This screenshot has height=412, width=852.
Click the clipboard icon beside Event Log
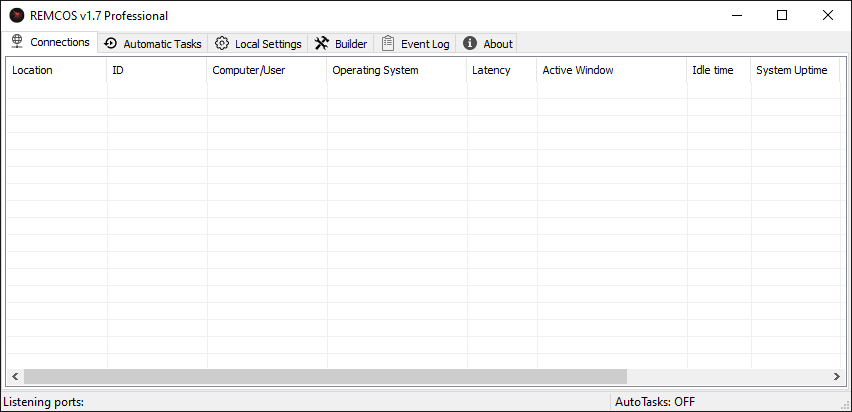tap(388, 43)
